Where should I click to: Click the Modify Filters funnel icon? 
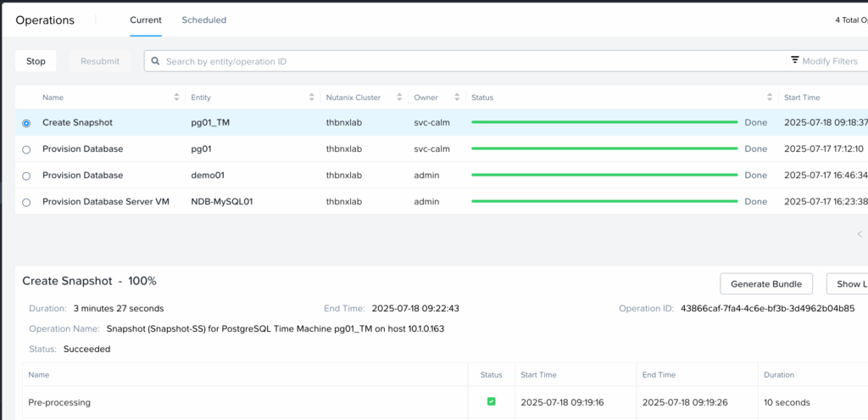(795, 60)
